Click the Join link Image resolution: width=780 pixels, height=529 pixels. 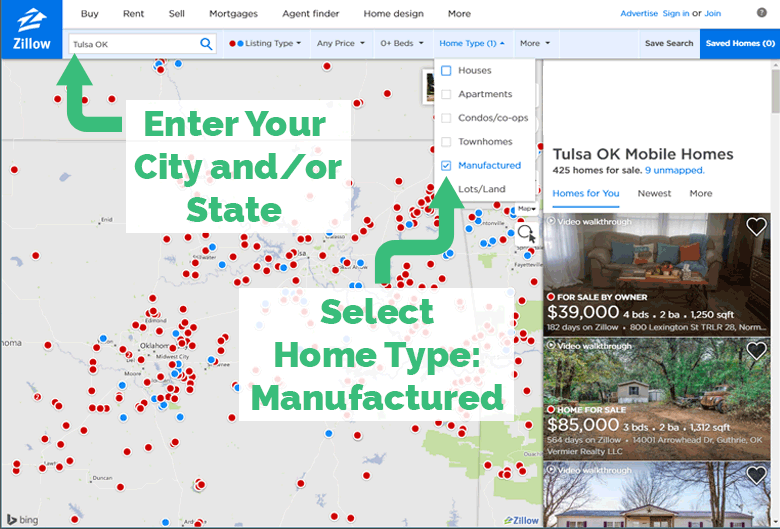pos(712,13)
